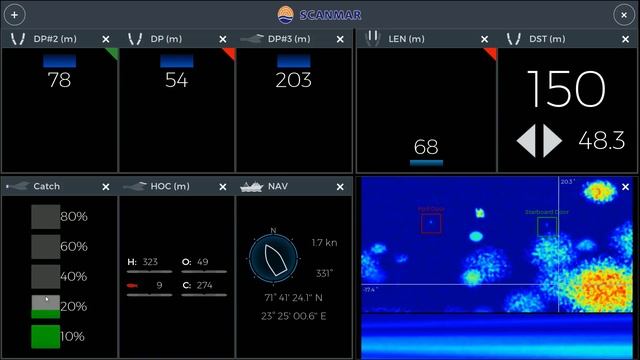
Task: Close the DP#3 (m) panel
Action: 340,39
